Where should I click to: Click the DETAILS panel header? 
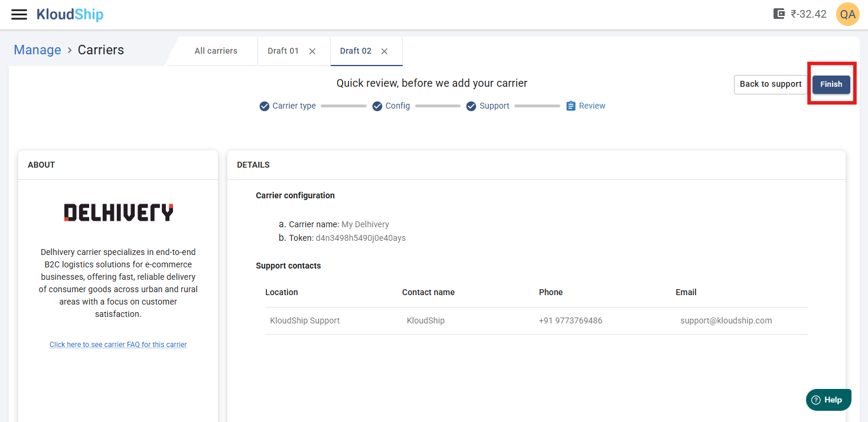(253, 165)
